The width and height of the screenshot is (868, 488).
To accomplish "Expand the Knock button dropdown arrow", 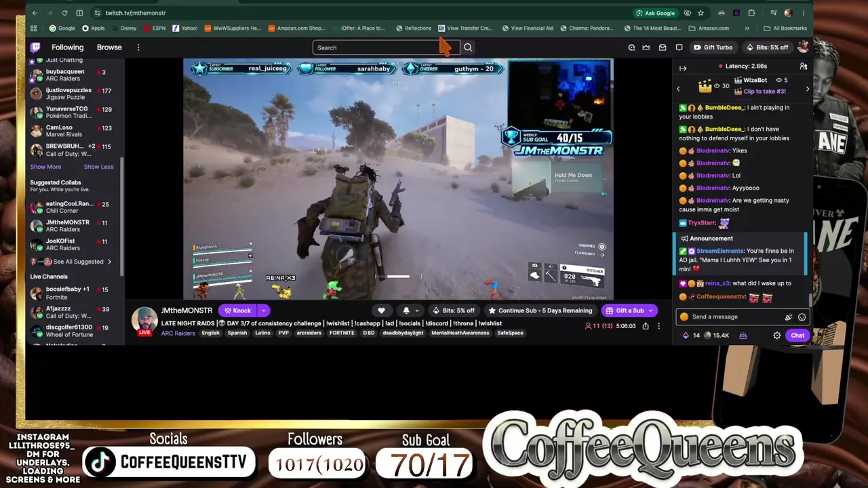I will pyautogui.click(x=263, y=310).
